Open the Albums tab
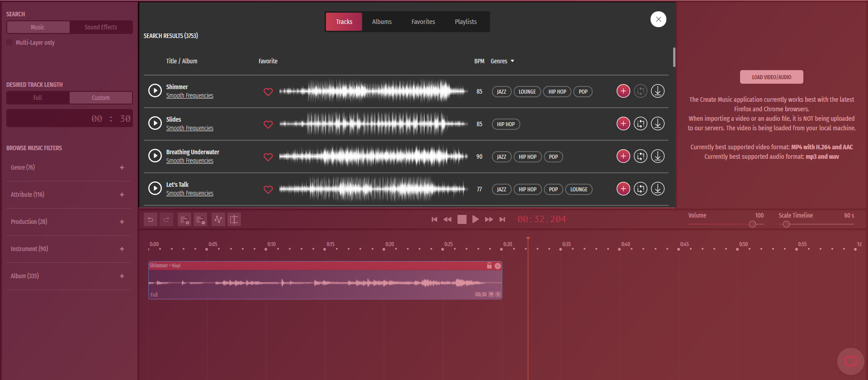Screen dimensions: 868x380 [x=382, y=22]
